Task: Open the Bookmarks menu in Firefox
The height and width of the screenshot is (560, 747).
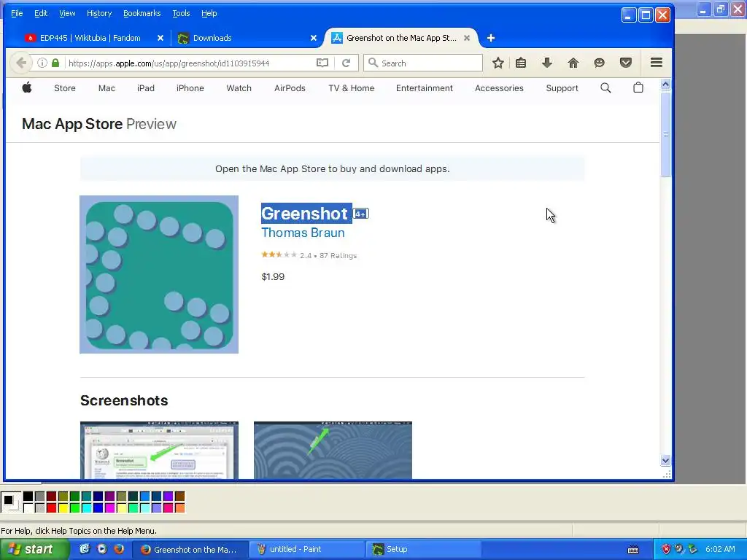Action: 142,13
